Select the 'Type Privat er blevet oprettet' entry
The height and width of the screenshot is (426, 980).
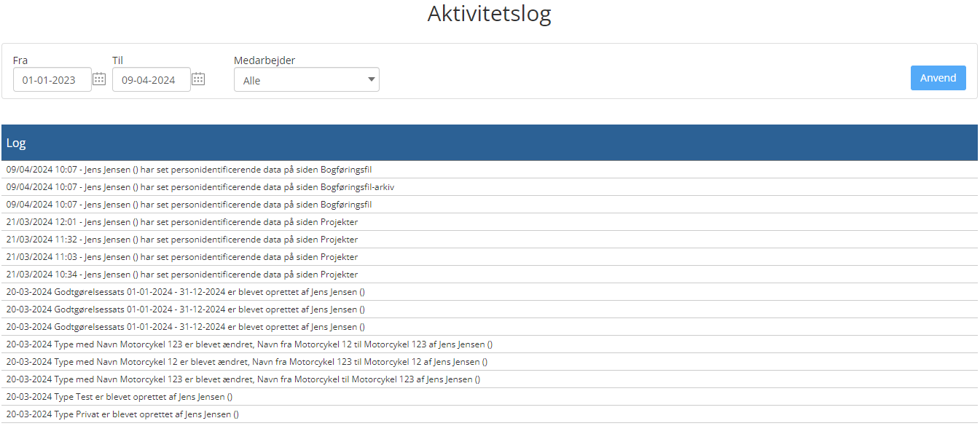(x=490, y=414)
